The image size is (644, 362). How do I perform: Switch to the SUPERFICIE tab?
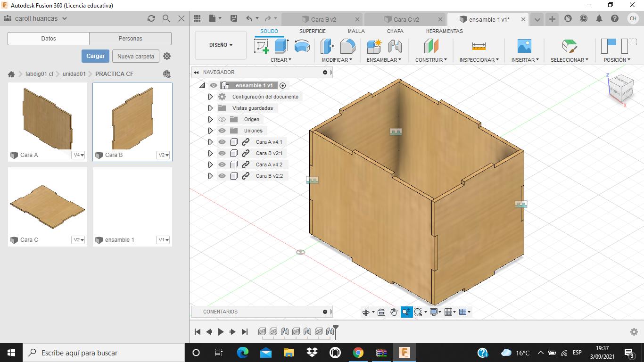coord(313,31)
